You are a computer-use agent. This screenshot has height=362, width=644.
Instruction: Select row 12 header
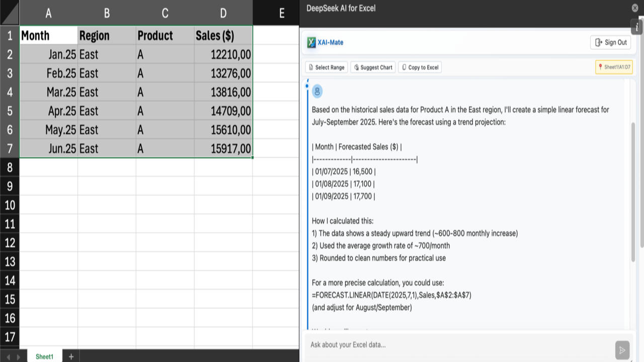(10, 243)
